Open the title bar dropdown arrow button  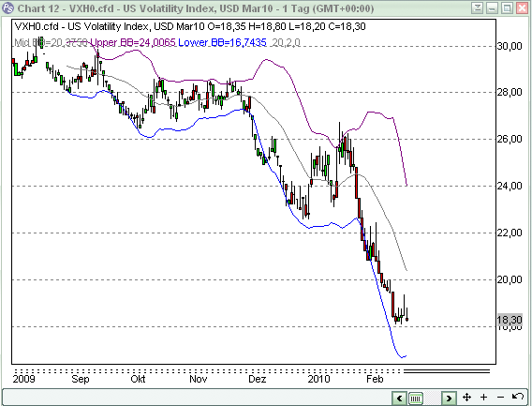click(x=478, y=8)
